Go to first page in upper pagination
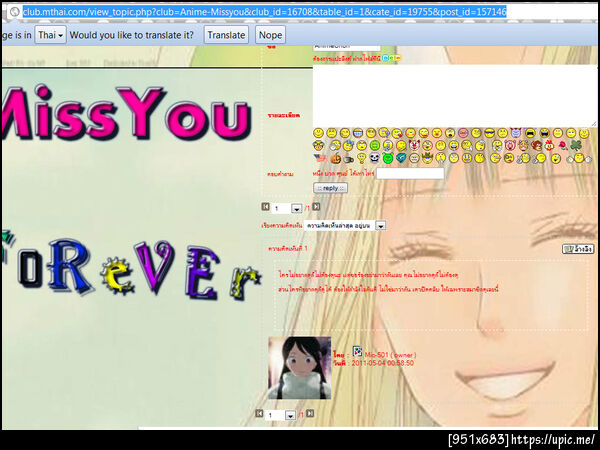The width and height of the screenshot is (600, 450). point(265,207)
